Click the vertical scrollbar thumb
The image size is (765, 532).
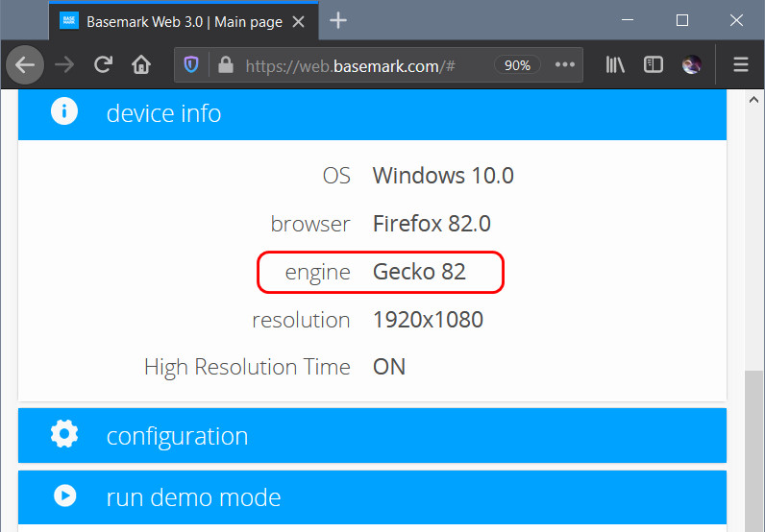[753, 451]
